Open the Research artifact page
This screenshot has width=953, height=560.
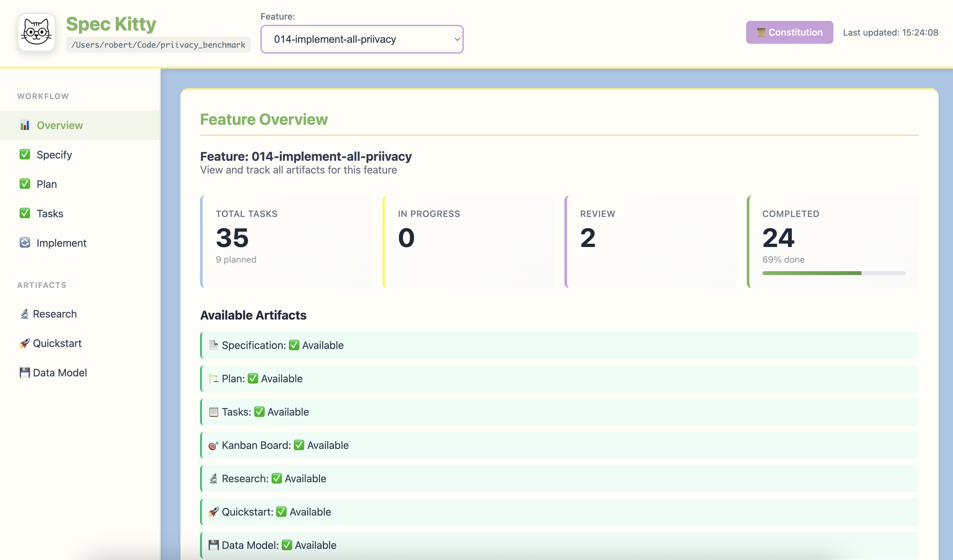coord(55,314)
